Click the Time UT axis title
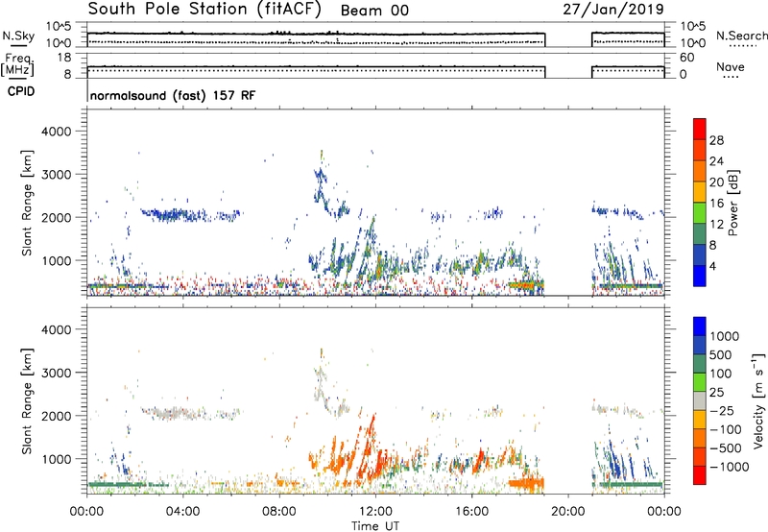Viewport: 768px width, 532px height. point(375,526)
